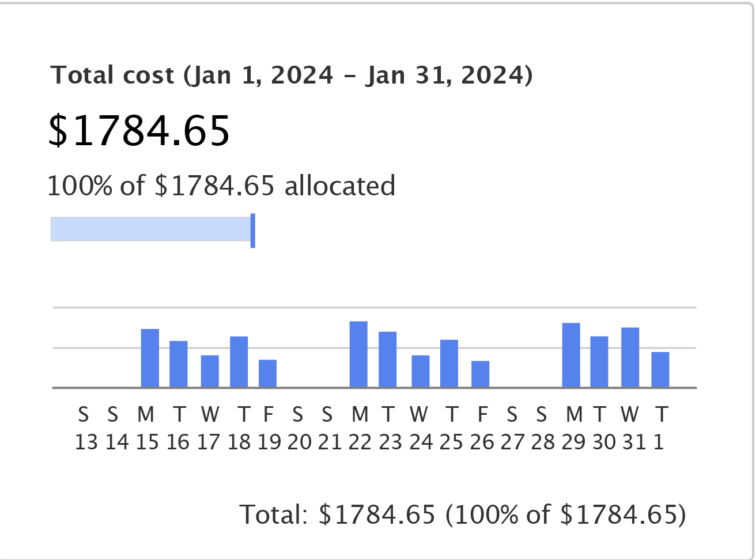This screenshot has height=560, width=756.
Task: Click the Friday 26 cost bar
Action: click(x=480, y=374)
